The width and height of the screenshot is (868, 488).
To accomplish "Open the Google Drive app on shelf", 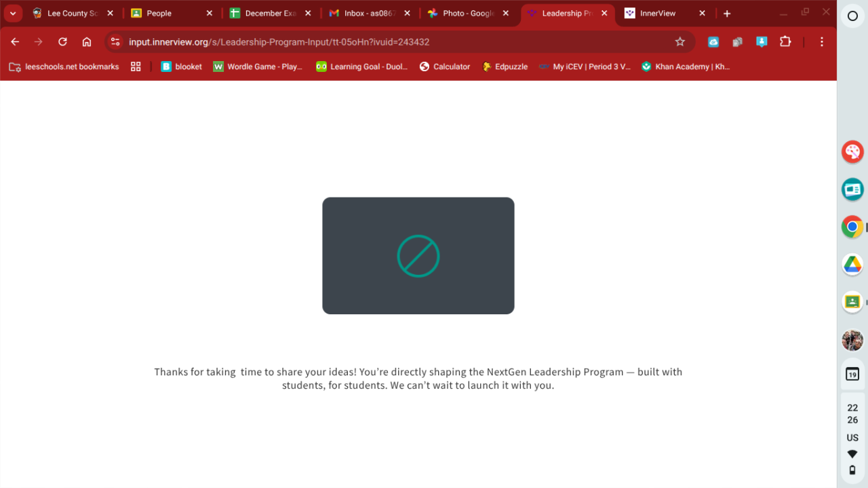I will [x=852, y=264].
